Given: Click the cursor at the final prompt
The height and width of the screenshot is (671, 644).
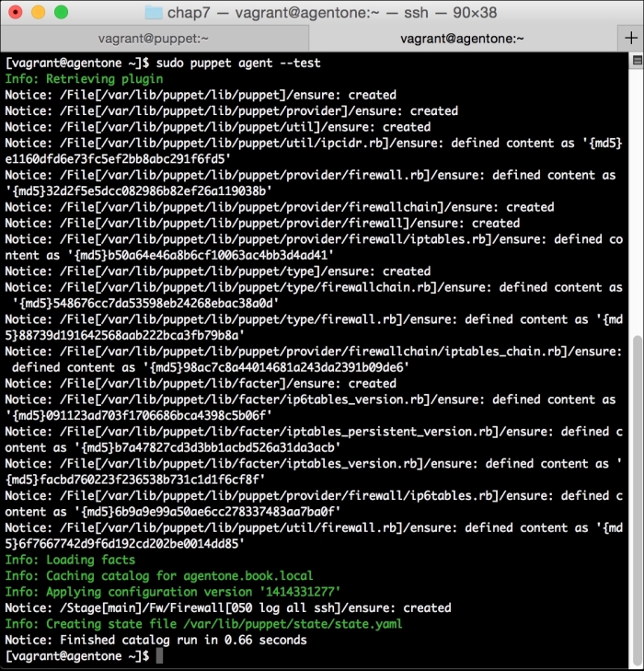Looking at the screenshot, I should click(x=159, y=655).
